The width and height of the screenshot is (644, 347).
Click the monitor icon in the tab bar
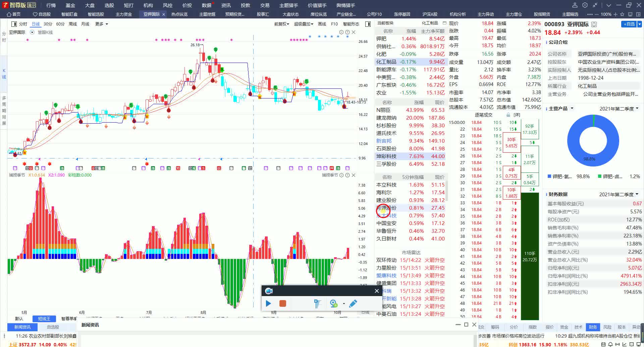630,14
